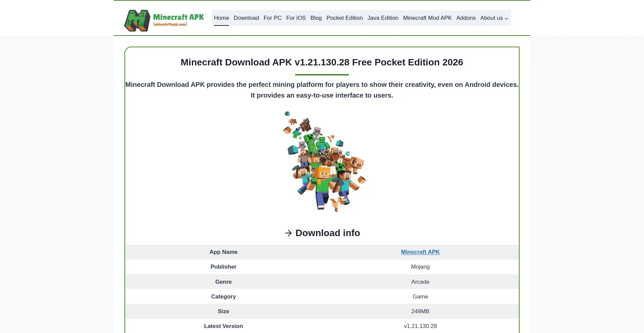Click the Mojang publisher value
The image size is (644, 333).
tap(420, 267)
